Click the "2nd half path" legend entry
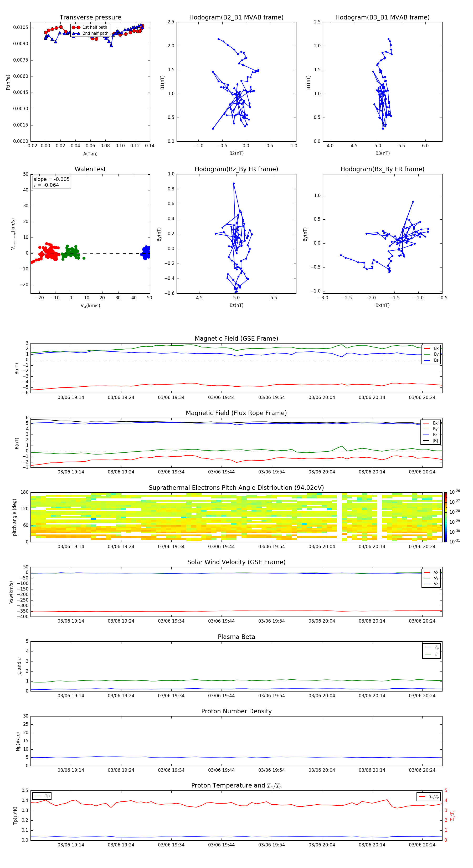473x868 pixels. (90, 33)
